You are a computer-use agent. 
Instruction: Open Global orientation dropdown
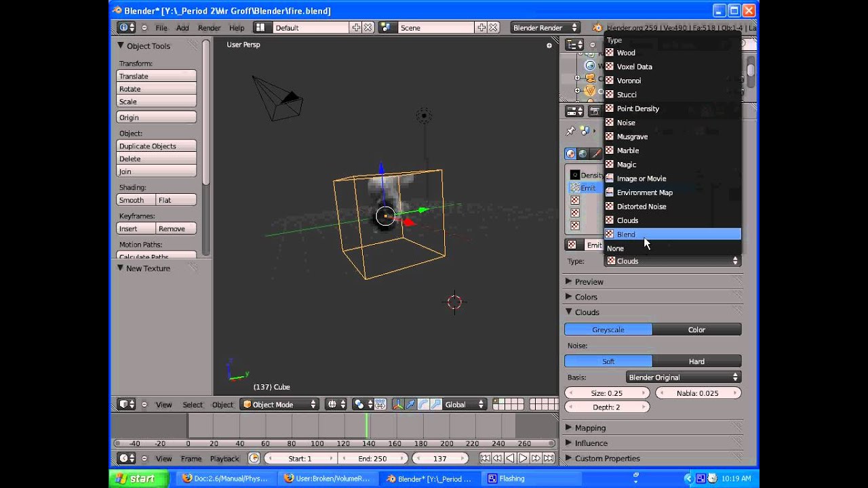pos(465,405)
